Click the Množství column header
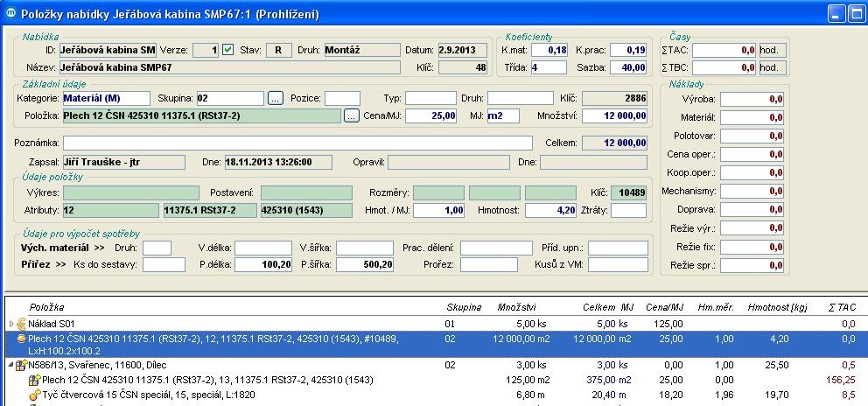 [x=516, y=307]
